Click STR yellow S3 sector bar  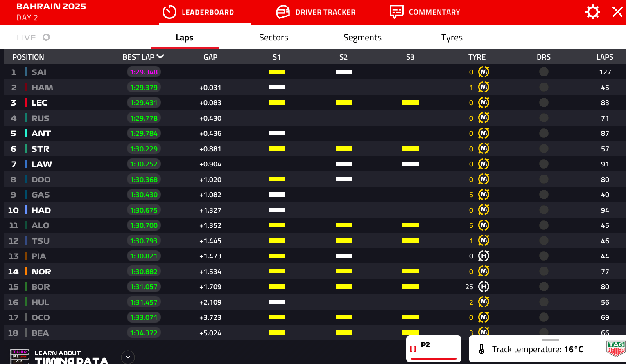coord(410,148)
